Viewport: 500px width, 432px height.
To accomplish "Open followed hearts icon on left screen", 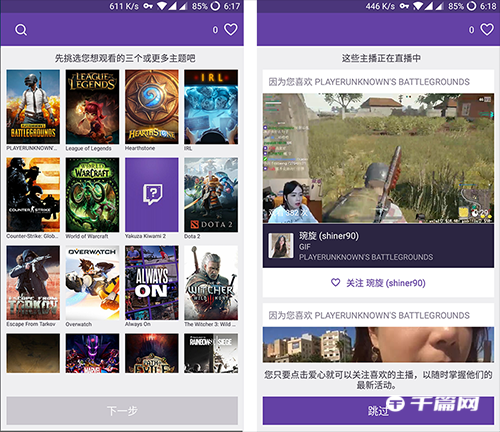I will (x=231, y=30).
